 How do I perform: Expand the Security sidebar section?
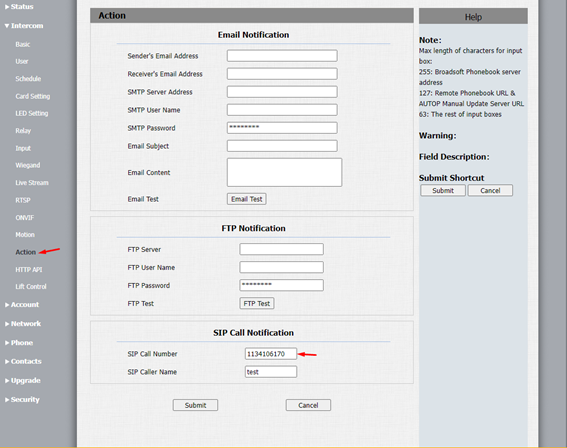(x=22, y=400)
